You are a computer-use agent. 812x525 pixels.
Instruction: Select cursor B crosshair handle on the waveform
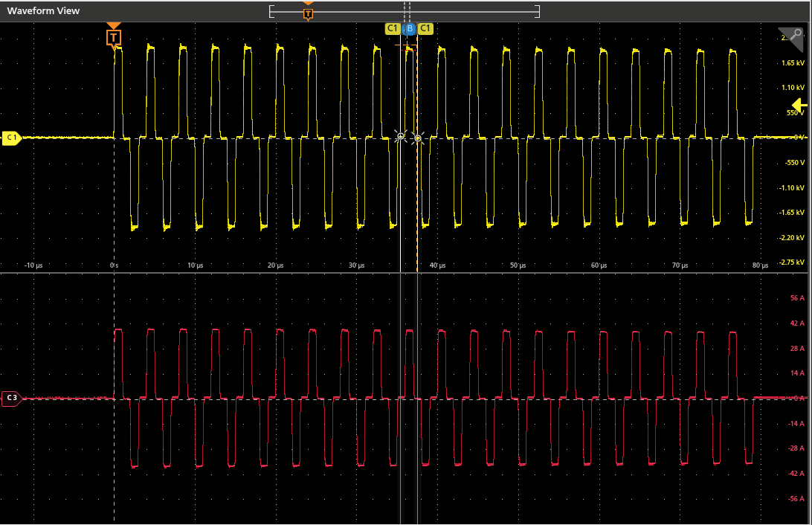(417, 138)
